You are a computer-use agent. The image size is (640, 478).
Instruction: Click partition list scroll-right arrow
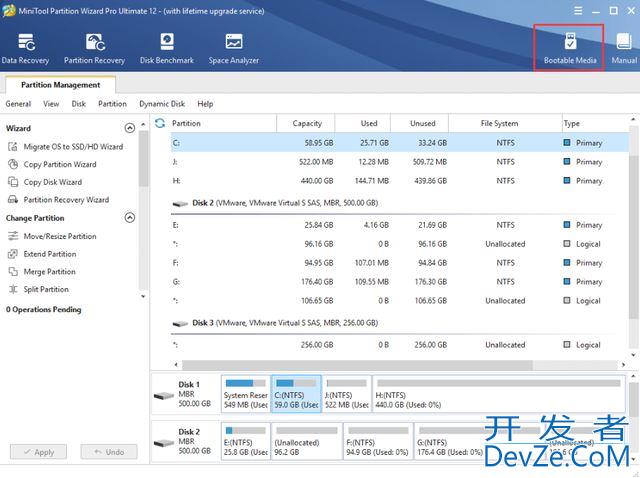coord(623,365)
